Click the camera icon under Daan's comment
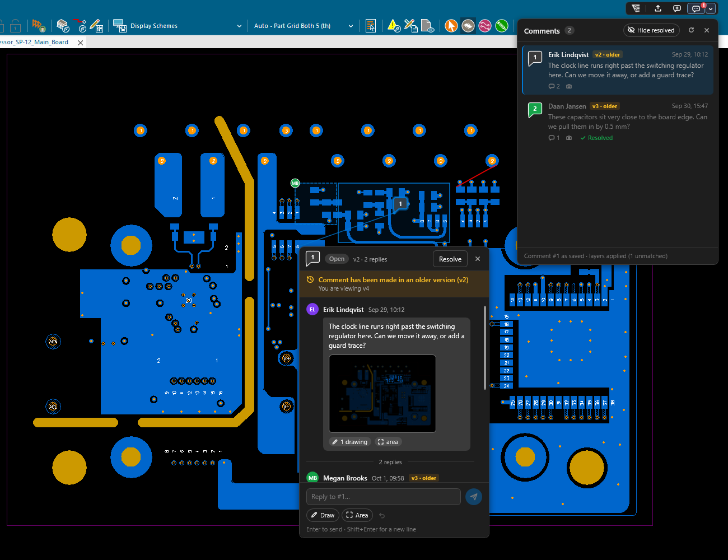This screenshot has width=728, height=560. 569,138
